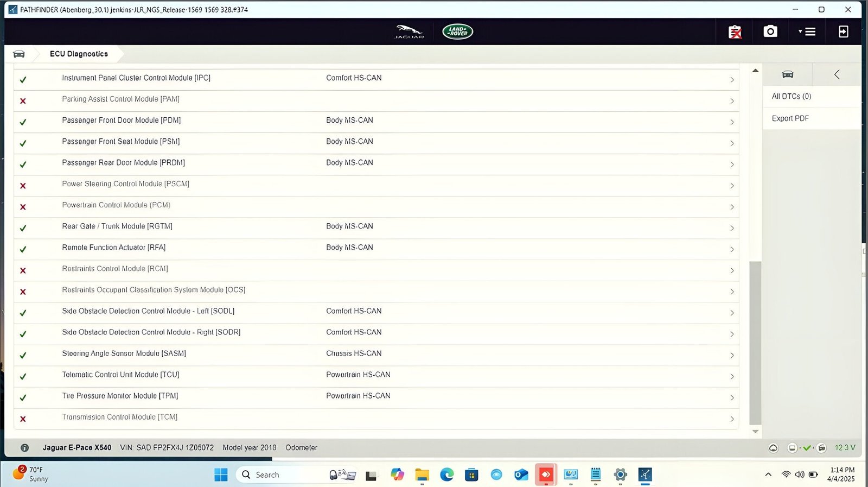Click Export PDF option
This screenshot has height=487, width=868.
tap(812, 118)
